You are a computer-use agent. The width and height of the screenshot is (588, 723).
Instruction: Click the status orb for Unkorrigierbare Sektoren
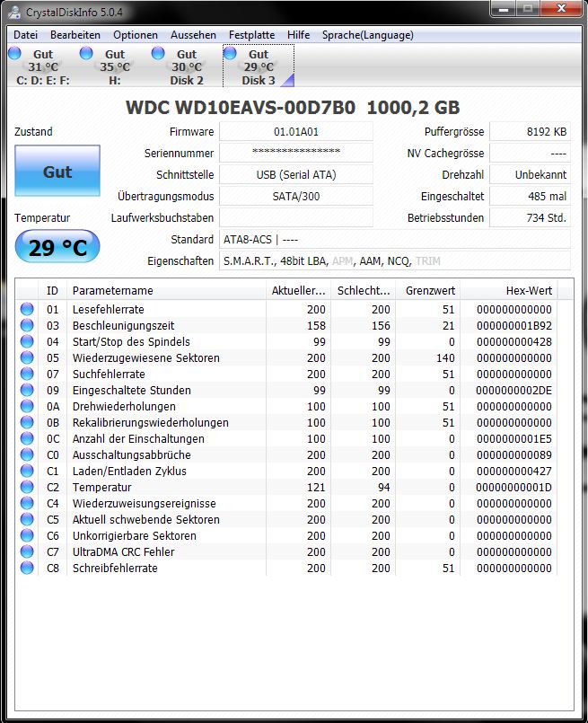point(27,535)
